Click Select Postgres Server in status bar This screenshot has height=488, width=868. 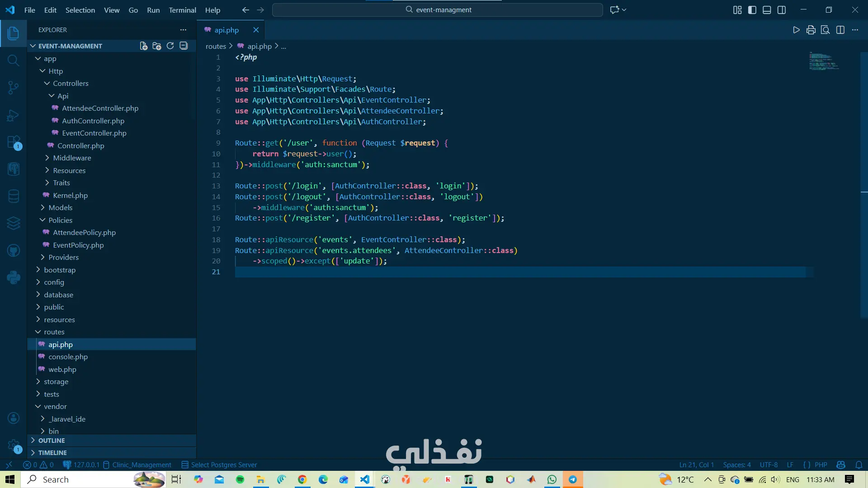coord(219,465)
